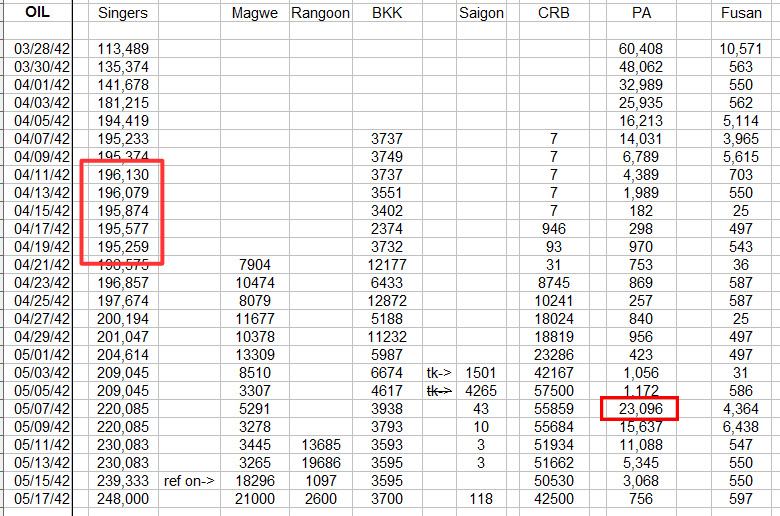Select the date cell 03/28/42
The width and height of the screenshot is (780, 516).
[42, 49]
